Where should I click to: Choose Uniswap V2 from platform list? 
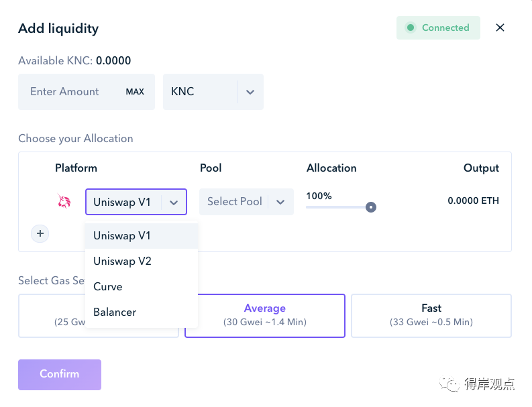click(142, 261)
